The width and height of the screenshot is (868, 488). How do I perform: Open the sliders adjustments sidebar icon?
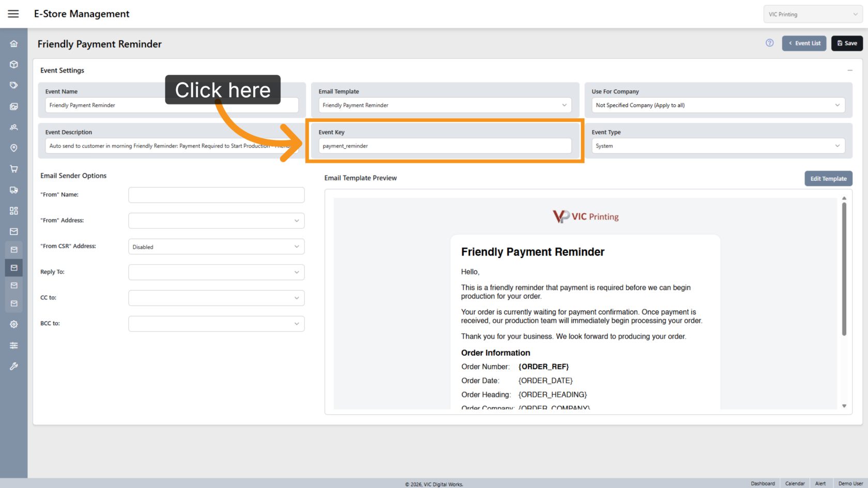[x=14, y=345]
